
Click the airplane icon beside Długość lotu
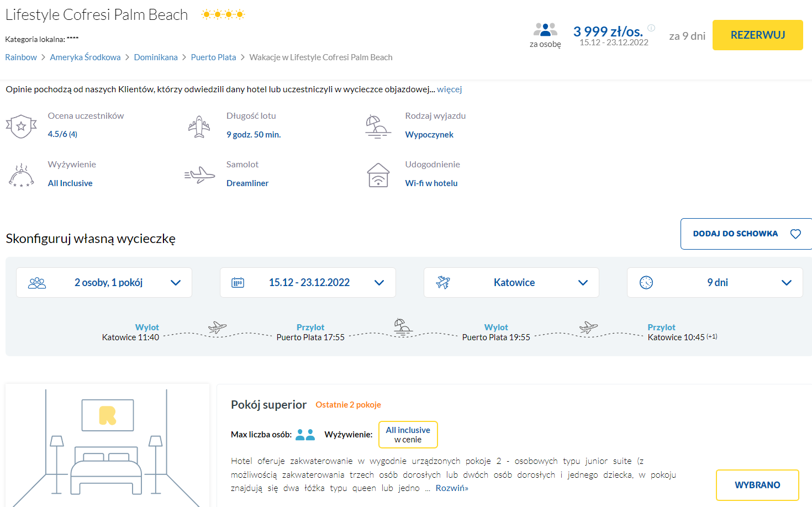click(x=199, y=126)
